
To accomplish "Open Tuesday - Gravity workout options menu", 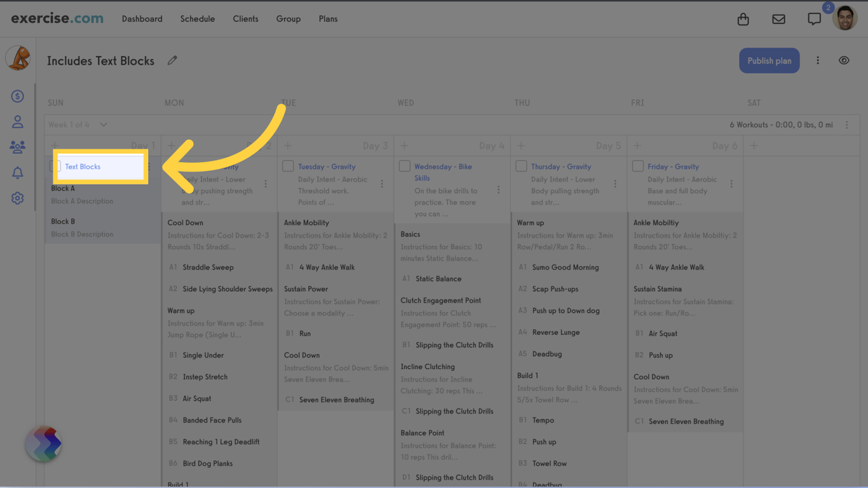I will click(382, 184).
